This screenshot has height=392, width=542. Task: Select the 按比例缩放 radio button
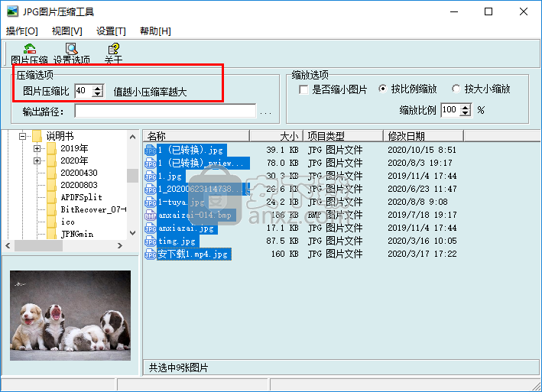click(383, 89)
